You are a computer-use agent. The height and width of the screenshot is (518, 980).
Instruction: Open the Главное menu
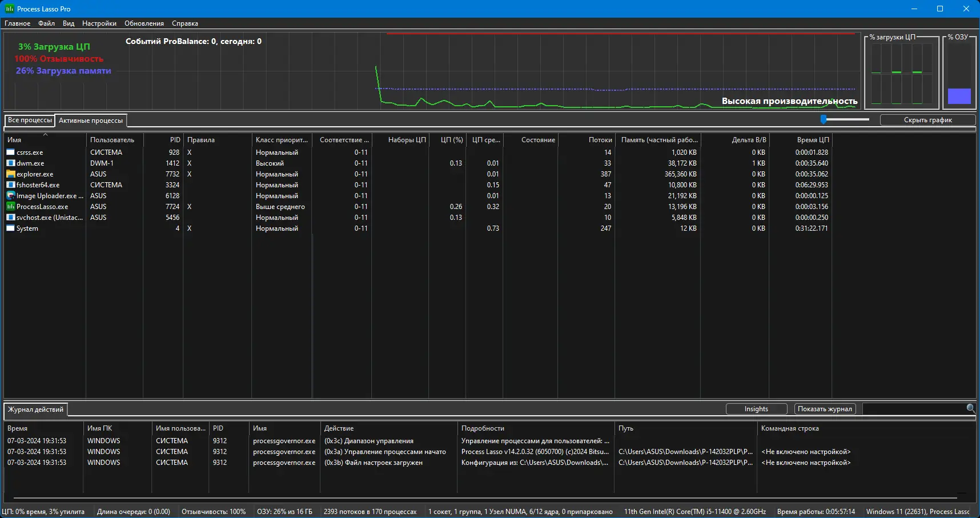click(x=18, y=23)
